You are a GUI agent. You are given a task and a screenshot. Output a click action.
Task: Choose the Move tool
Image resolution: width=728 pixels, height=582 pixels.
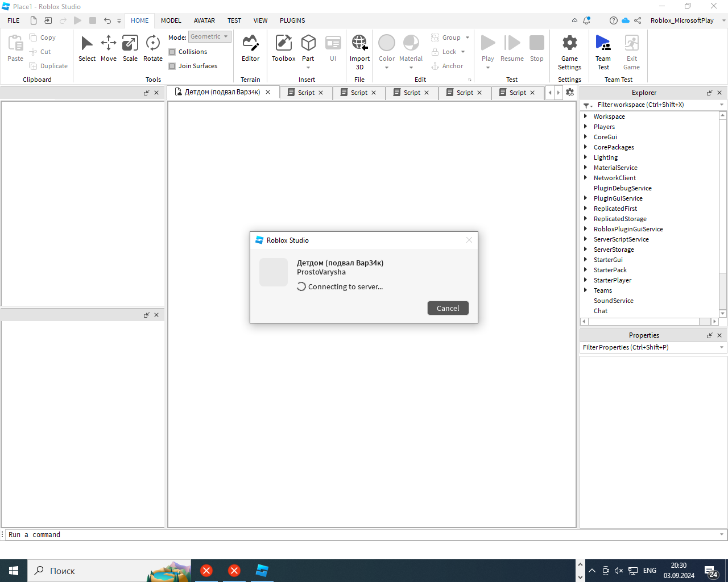pos(109,48)
